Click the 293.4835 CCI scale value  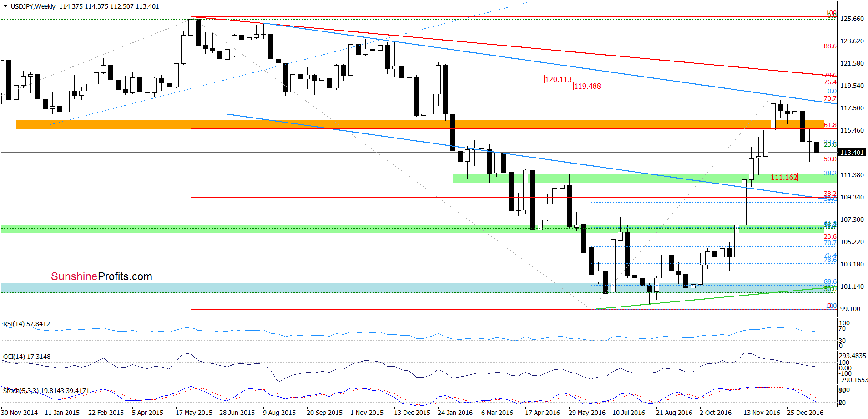pyautogui.click(x=853, y=356)
